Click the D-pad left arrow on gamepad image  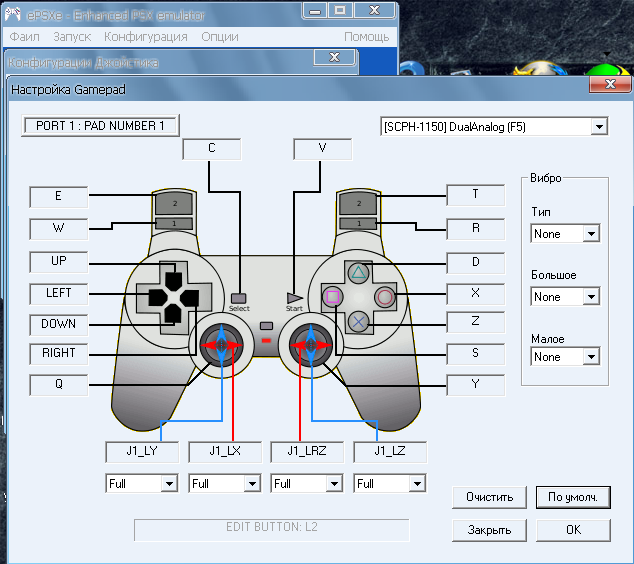(158, 298)
